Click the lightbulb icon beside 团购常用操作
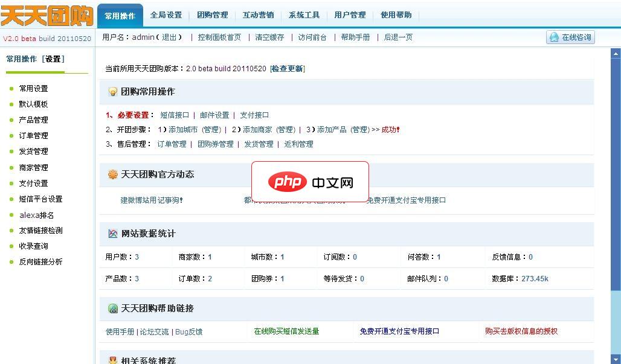Viewport: 621px width, 364px height. click(112, 92)
